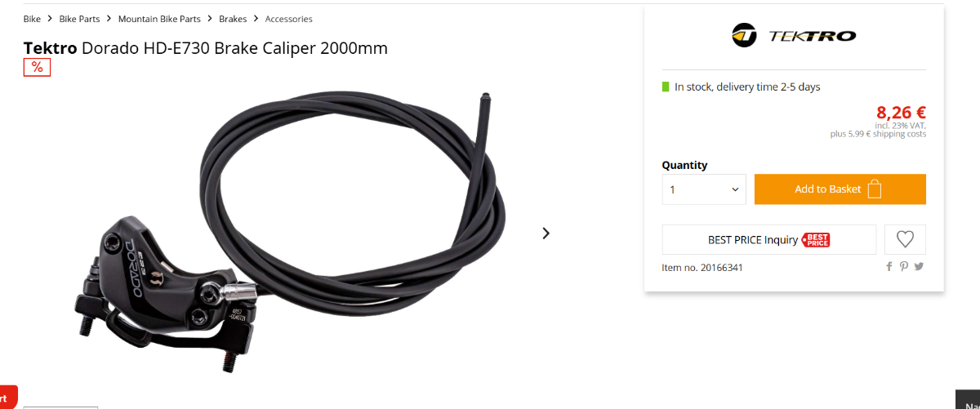Screen dimensions: 980x409
Task: Open the Quantity dropdown
Action: point(704,189)
